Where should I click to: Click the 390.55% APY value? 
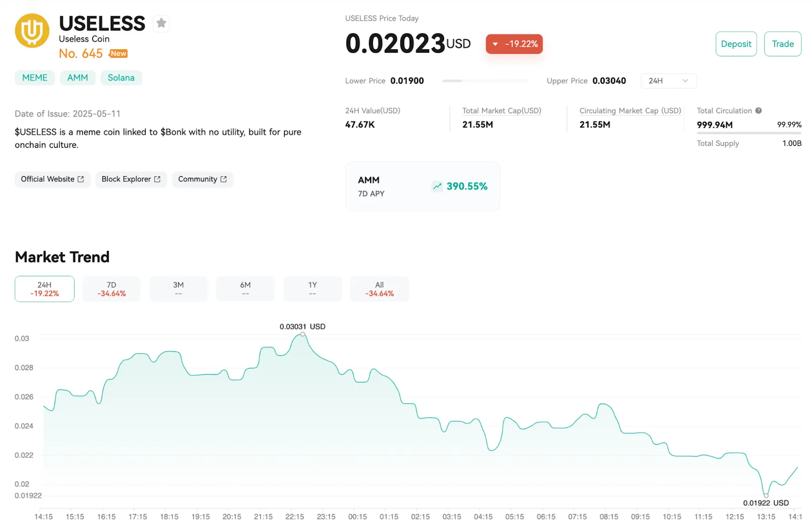point(467,186)
